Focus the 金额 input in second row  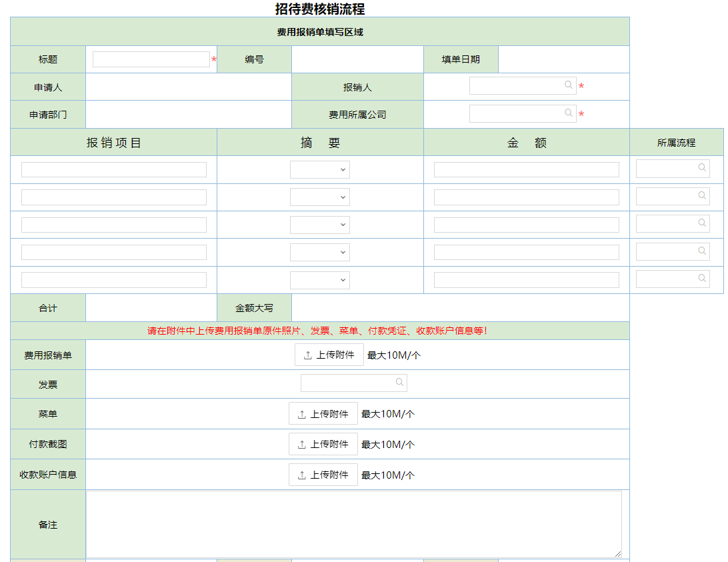point(527,197)
